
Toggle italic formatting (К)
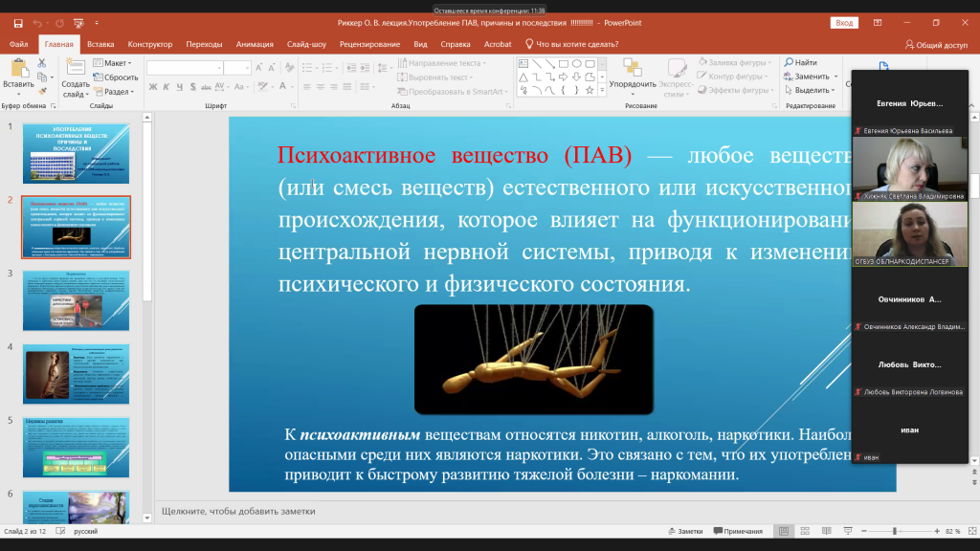coord(167,87)
